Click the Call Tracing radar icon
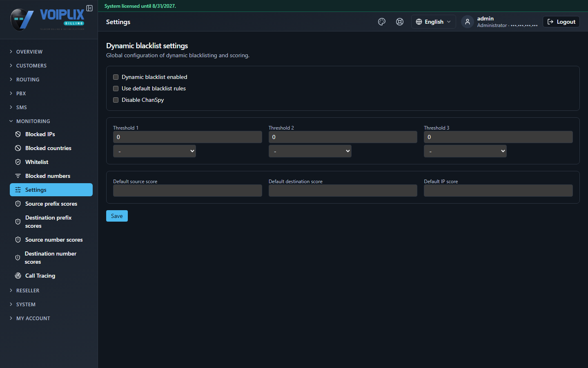Viewport: 588px width, 368px height. (x=18, y=276)
